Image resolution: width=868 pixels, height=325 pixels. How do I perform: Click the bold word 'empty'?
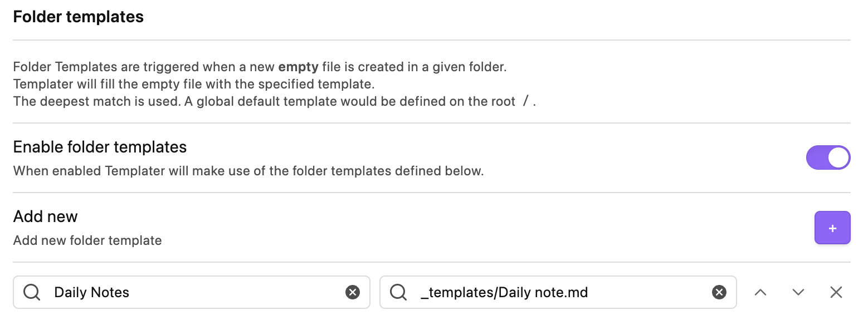point(298,67)
